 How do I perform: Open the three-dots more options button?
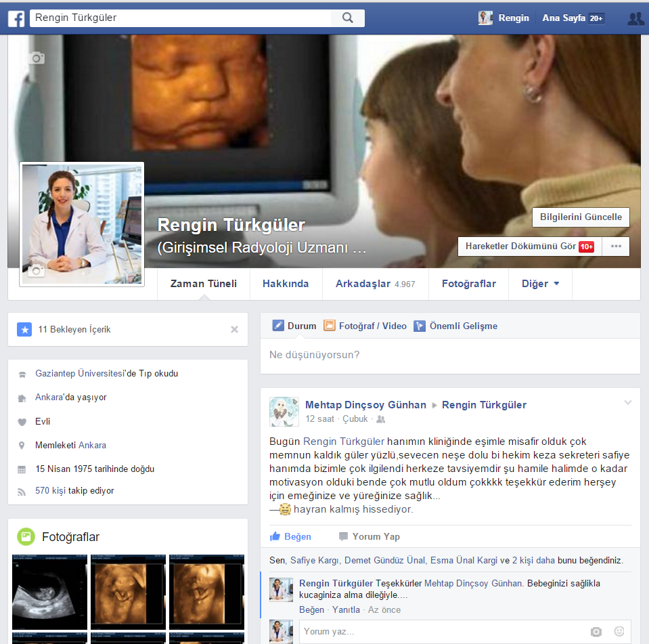pos(616,246)
